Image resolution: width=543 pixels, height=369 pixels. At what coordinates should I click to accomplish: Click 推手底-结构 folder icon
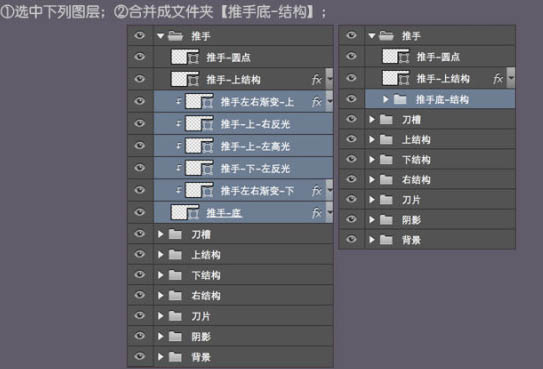point(400,100)
